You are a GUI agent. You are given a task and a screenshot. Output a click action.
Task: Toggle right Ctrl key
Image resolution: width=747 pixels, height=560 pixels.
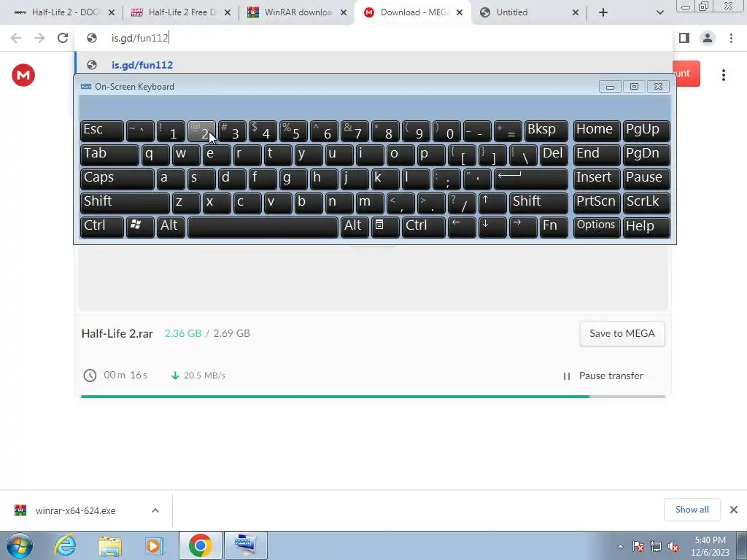pos(424,227)
